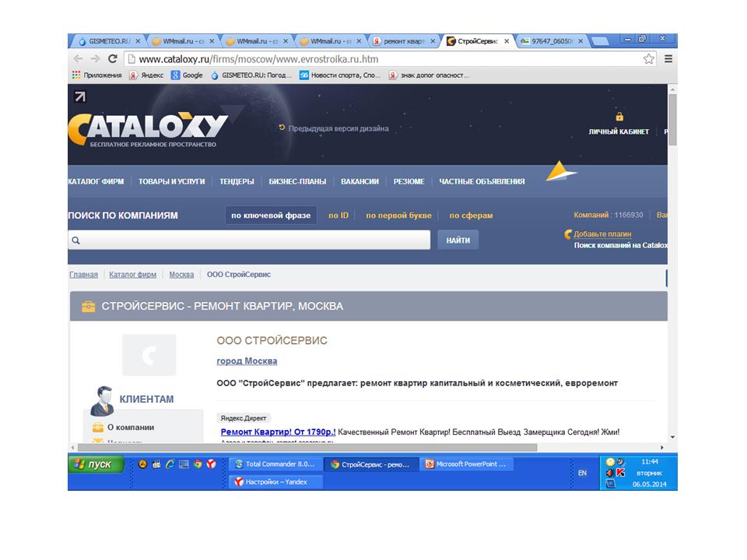Open the ТЕНДЕРЫ menu item
The height and width of the screenshot is (560, 747).
(237, 181)
